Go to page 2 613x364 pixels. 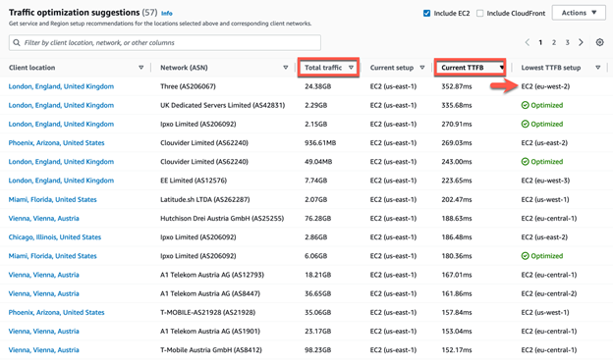tap(554, 42)
